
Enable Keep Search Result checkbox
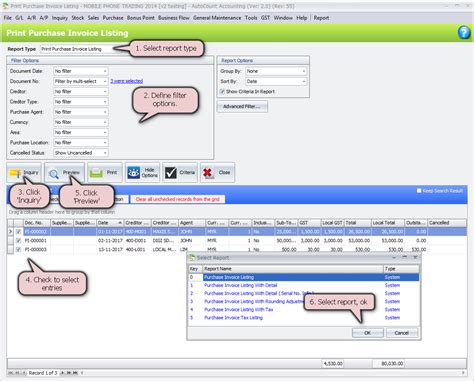point(419,191)
